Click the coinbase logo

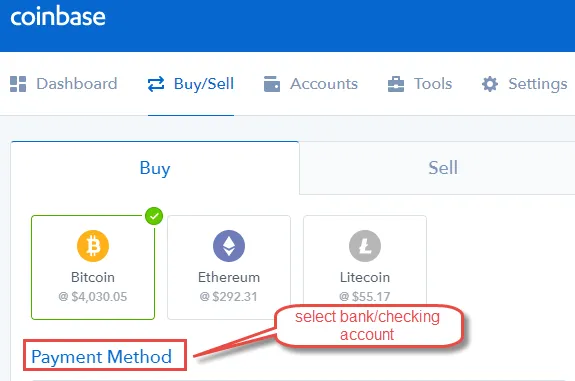pyautogui.click(x=58, y=16)
